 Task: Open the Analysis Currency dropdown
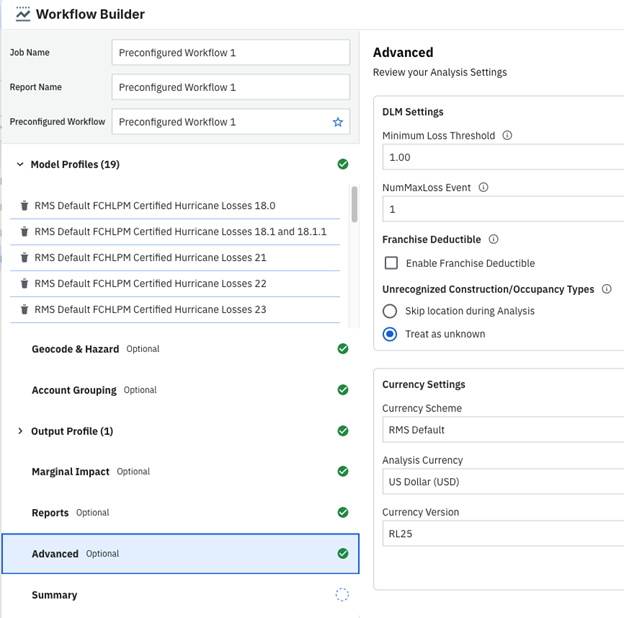point(503,482)
